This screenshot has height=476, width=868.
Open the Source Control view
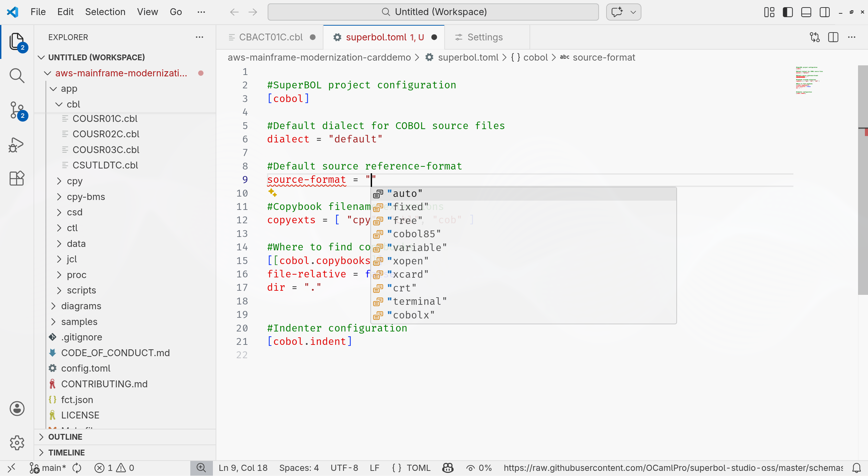tap(17, 110)
